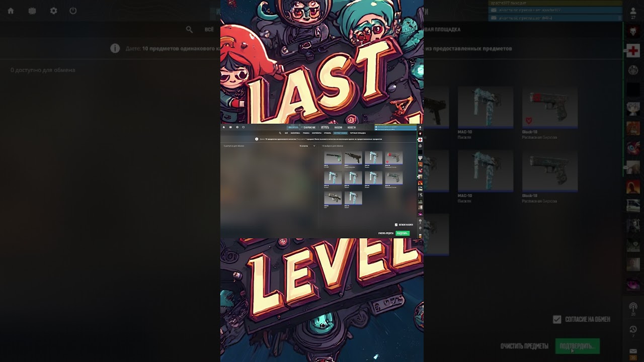Open the По качеству sort dropdown
Image resolution: width=644 pixels, height=362 pixels.
pyautogui.click(x=307, y=146)
